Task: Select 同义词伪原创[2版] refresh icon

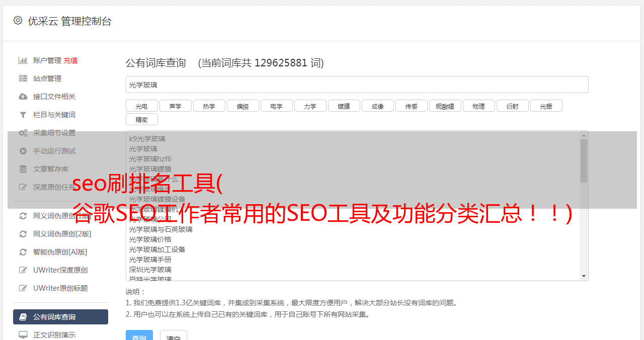Action: (x=23, y=234)
